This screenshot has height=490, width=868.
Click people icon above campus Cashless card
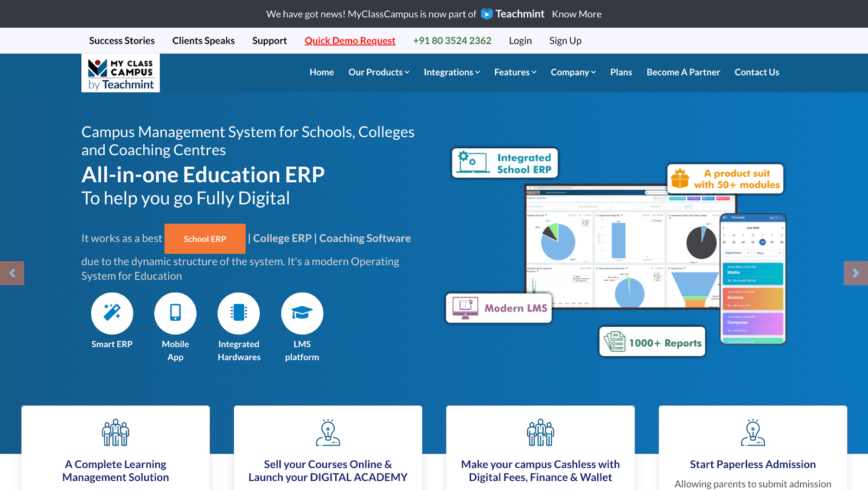tap(540, 432)
